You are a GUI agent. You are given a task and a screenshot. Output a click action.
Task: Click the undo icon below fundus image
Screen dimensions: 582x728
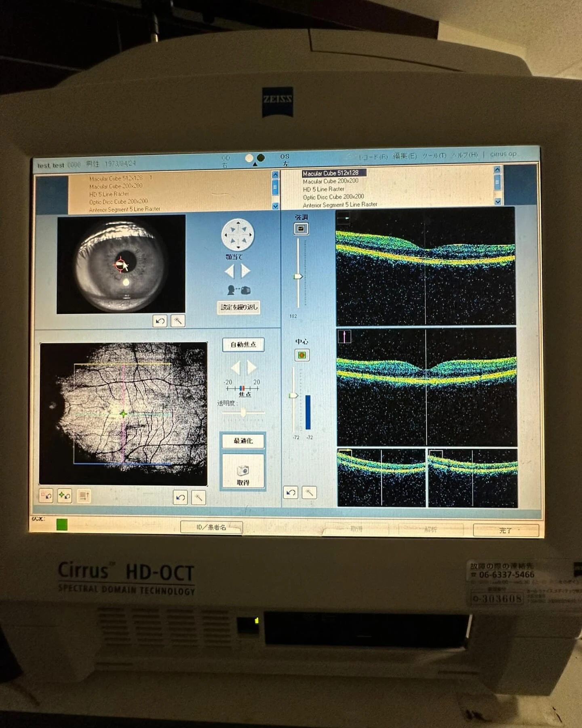click(180, 497)
